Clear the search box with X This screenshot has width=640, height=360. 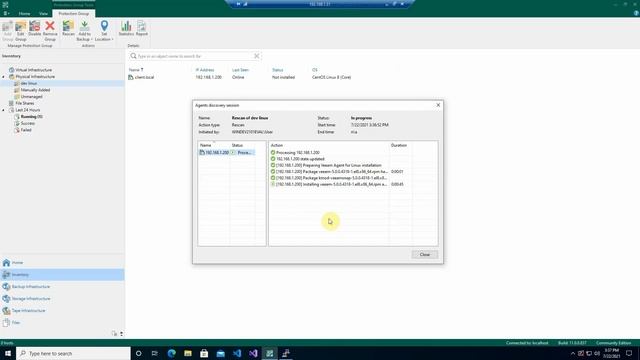point(257,56)
